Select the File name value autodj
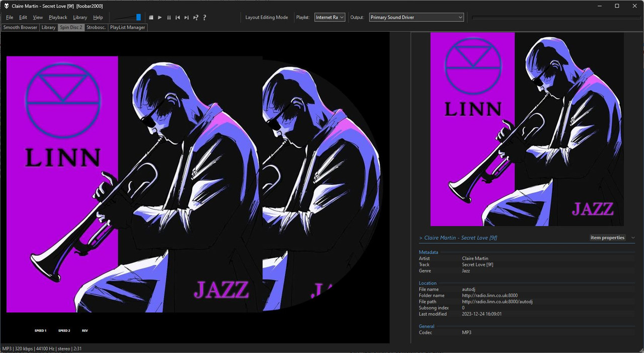 pos(468,290)
